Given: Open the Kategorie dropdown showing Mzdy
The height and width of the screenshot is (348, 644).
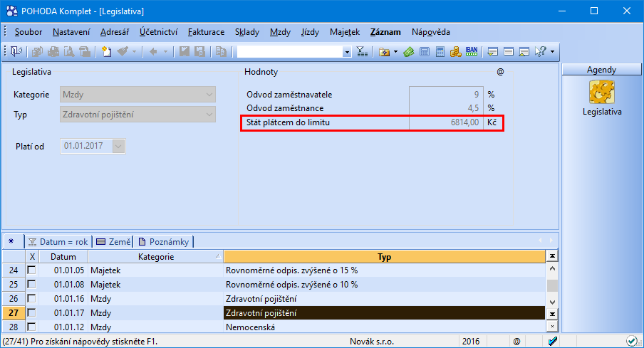Looking at the screenshot, I should pos(209,95).
